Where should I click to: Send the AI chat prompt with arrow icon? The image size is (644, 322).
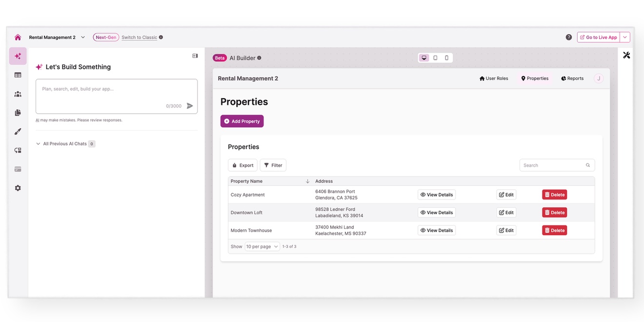(190, 106)
